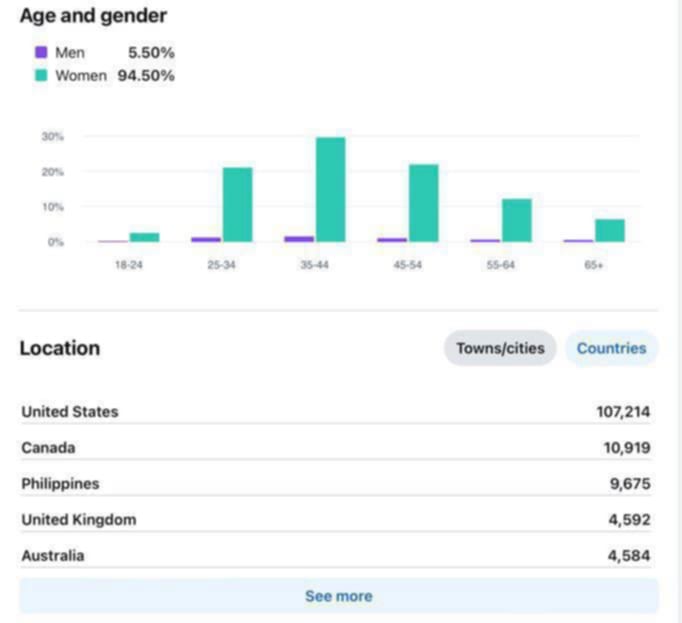Select the Women bar for ages 25-34
This screenshot has height=623, width=682.
click(237, 204)
